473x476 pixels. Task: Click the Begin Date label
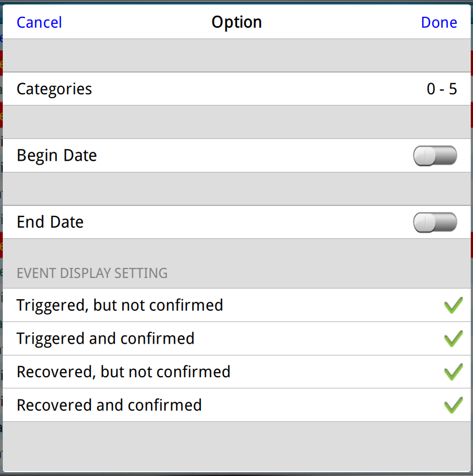(x=57, y=156)
